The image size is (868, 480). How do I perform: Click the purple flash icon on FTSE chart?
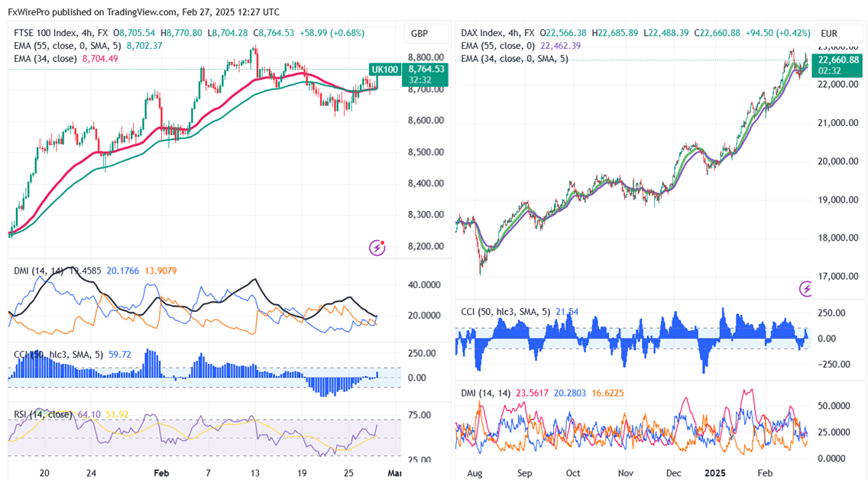377,247
